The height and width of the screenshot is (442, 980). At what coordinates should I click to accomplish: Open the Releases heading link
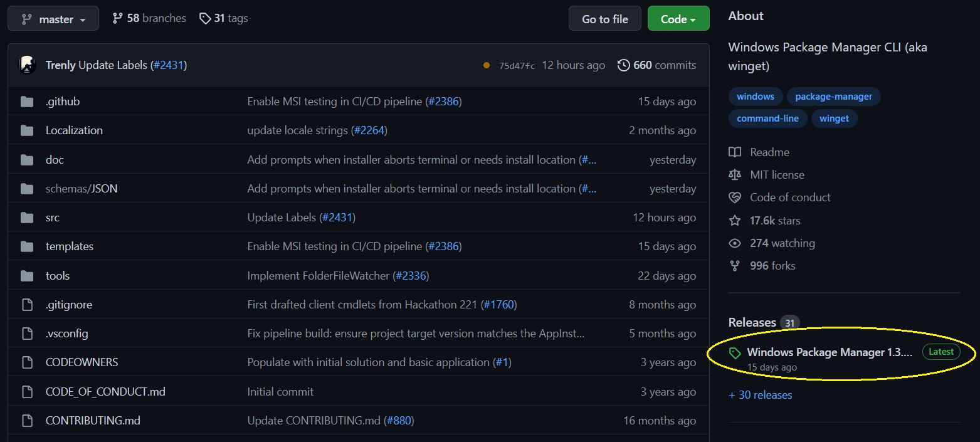coord(752,322)
